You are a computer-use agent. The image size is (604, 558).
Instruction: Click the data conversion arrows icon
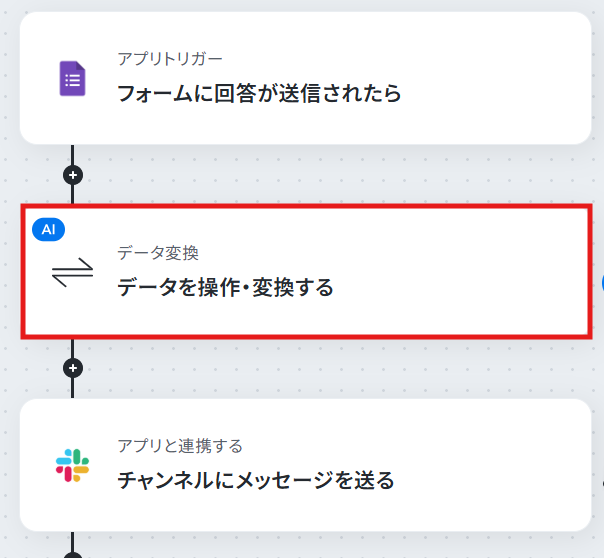(x=72, y=272)
